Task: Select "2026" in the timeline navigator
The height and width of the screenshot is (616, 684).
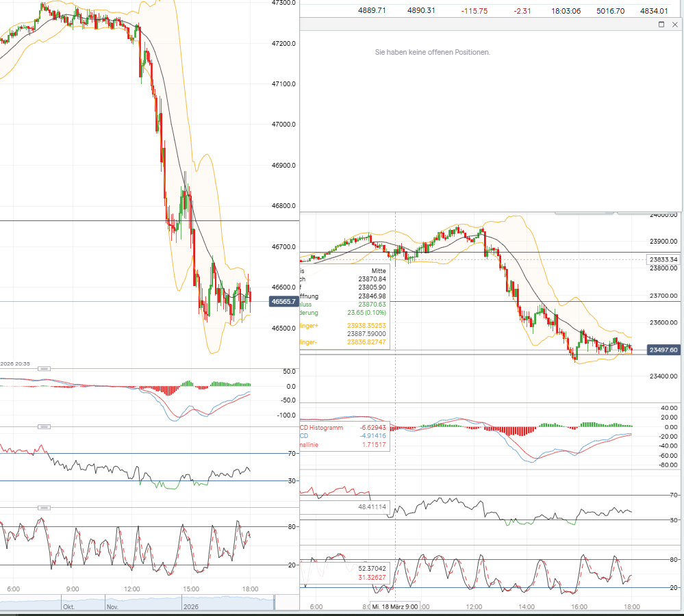Action: pos(191,606)
